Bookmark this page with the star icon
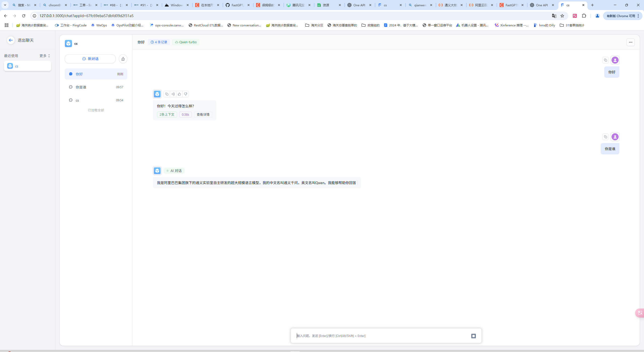The image size is (644, 352). (x=562, y=16)
